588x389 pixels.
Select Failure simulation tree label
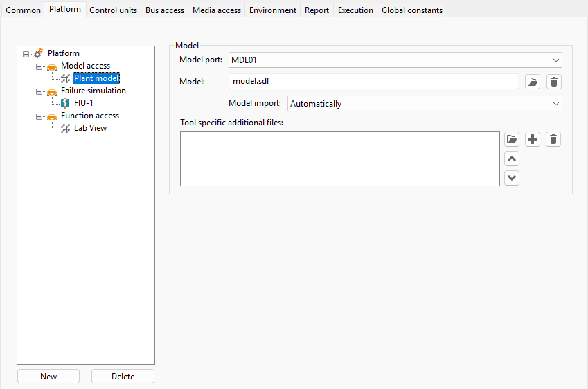click(93, 91)
